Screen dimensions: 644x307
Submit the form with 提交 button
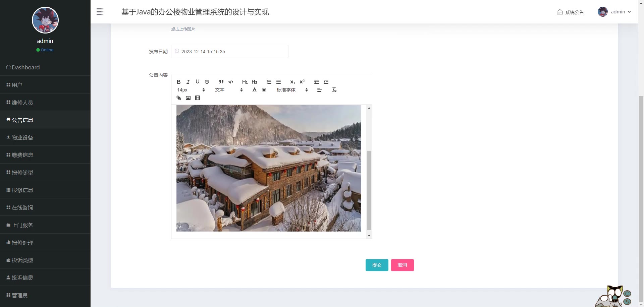pos(377,265)
